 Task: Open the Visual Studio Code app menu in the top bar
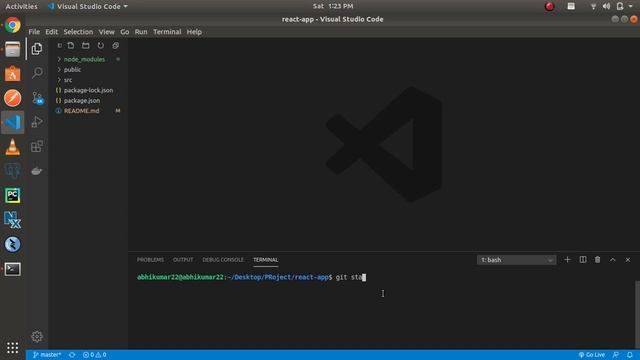pos(88,6)
